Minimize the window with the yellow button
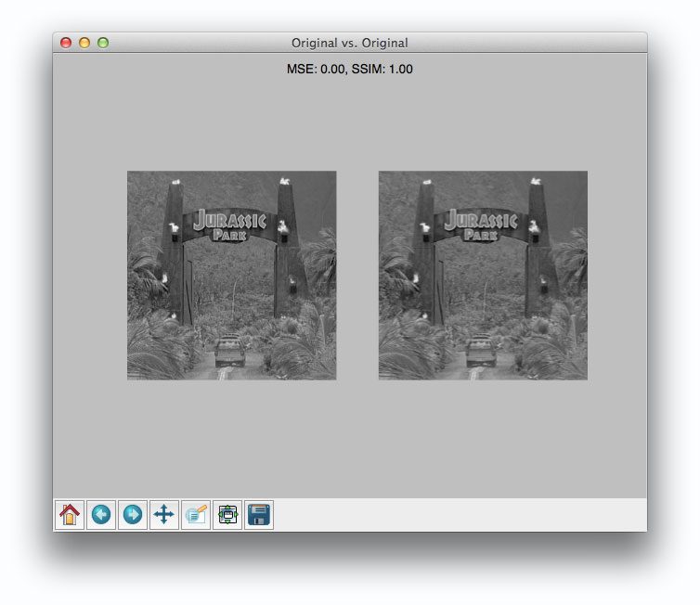 (84, 43)
